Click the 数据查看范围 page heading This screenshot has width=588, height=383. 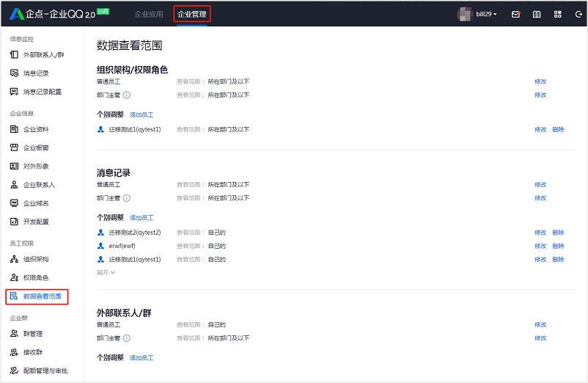coord(129,45)
